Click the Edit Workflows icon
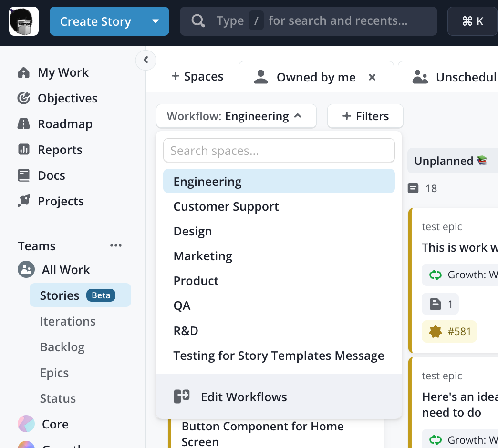This screenshot has height=448, width=498. coord(182,397)
